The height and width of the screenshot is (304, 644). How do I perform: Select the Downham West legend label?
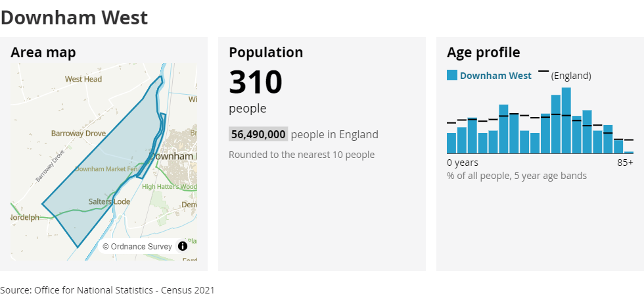tap(495, 76)
